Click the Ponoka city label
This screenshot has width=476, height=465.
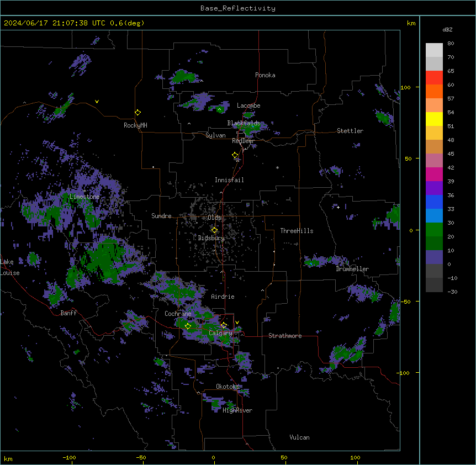click(x=265, y=75)
